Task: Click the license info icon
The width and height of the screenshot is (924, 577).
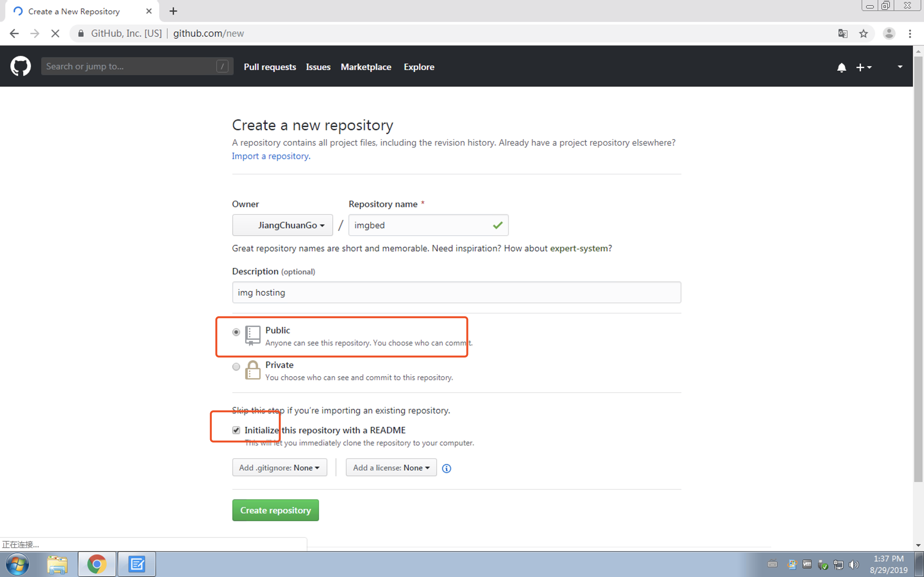Action: [x=446, y=468]
